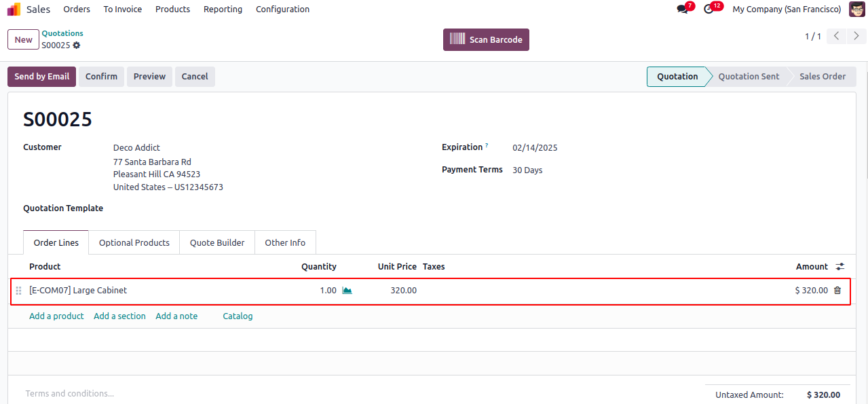The image size is (868, 404).
Task: Click the Payment Terms field value
Action: [527, 170]
